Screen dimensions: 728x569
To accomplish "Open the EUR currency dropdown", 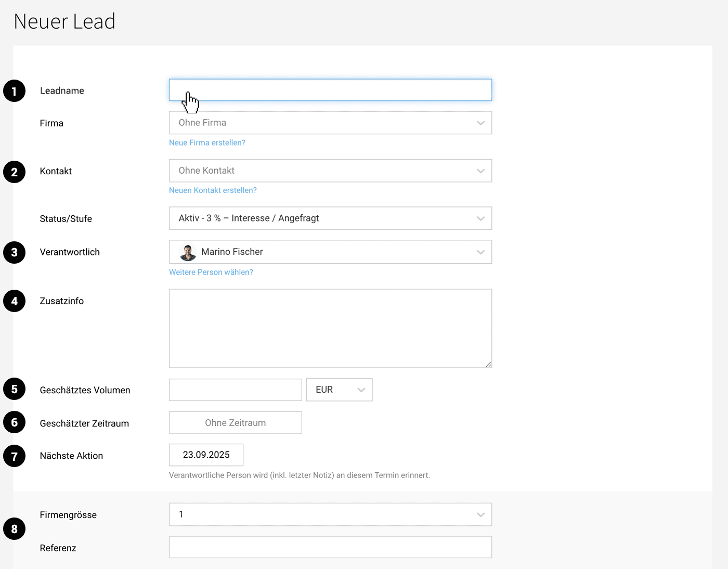I will 339,389.
